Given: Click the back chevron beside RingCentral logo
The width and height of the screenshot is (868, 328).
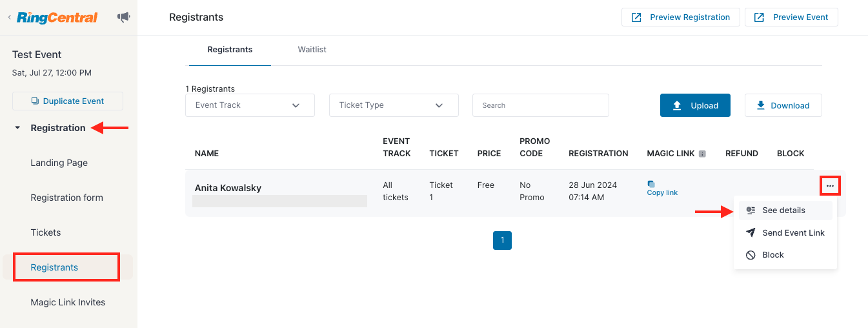Looking at the screenshot, I should 9,17.
